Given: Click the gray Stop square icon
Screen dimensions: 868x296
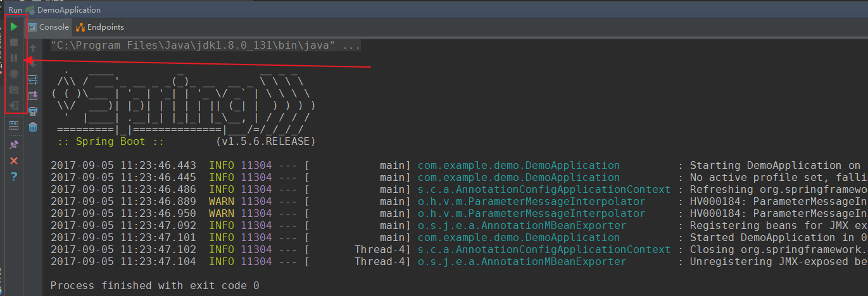Looking at the screenshot, I should 13,42.
